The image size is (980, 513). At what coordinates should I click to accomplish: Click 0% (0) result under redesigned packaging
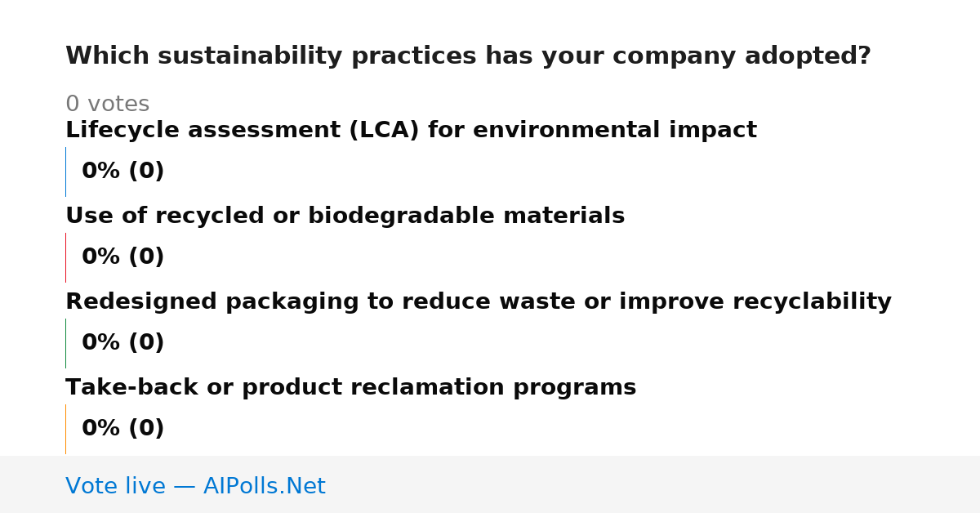[122, 343]
